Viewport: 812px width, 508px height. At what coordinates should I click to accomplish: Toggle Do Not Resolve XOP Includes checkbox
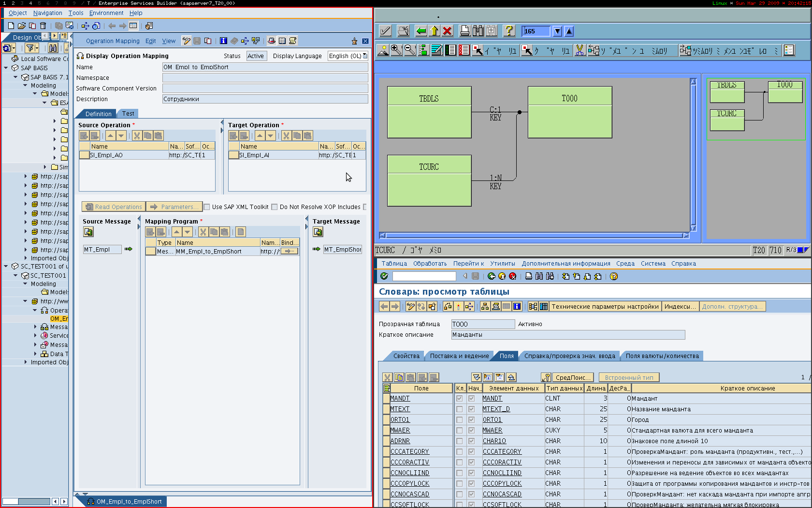tap(275, 207)
